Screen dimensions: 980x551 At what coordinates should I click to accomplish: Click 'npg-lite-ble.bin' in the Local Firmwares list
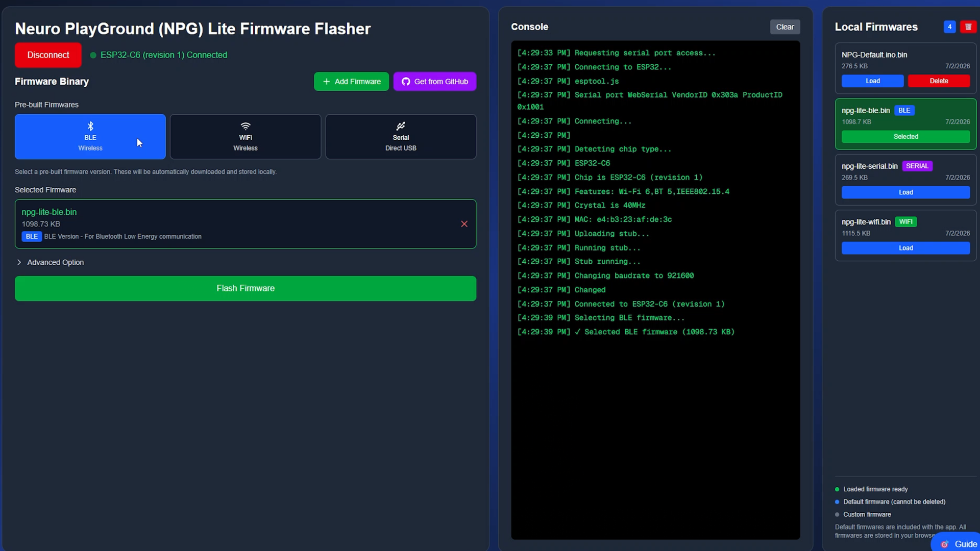tap(866, 111)
